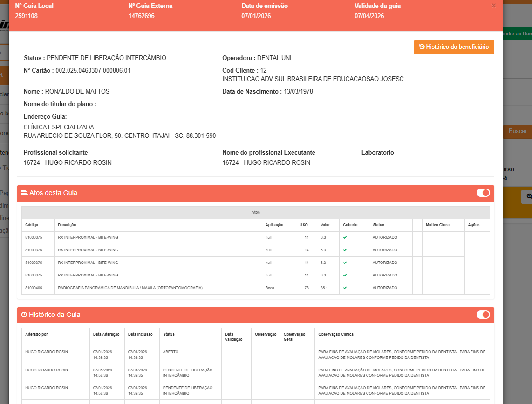The image size is (532, 404).
Task: Close the guia details dialog
Action: (x=494, y=6)
